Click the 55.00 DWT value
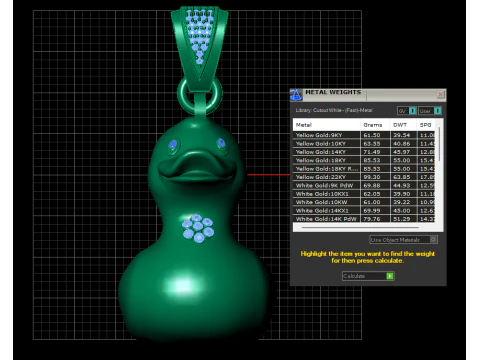The width and height of the screenshot is (480, 360). pyautogui.click(x=402, y=160)
